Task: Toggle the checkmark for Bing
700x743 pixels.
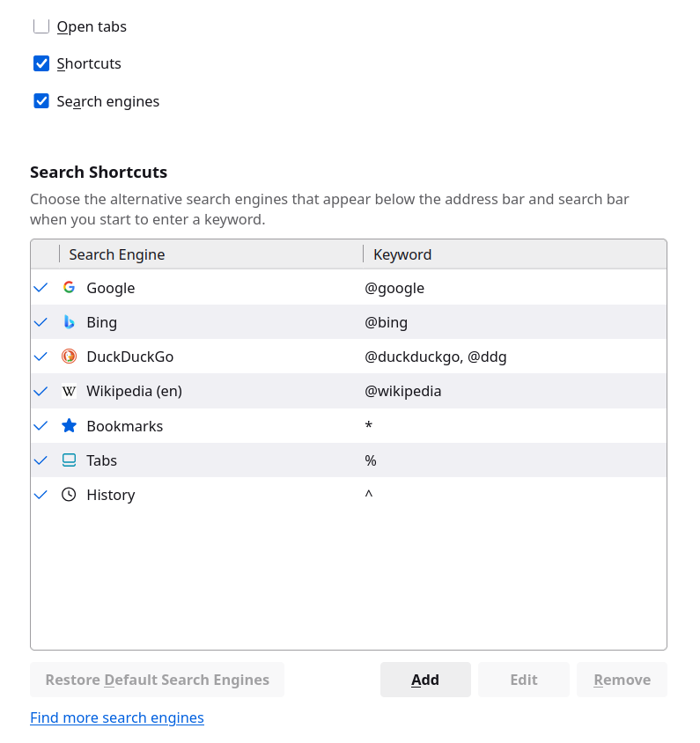Action: [x=40, y=322]
